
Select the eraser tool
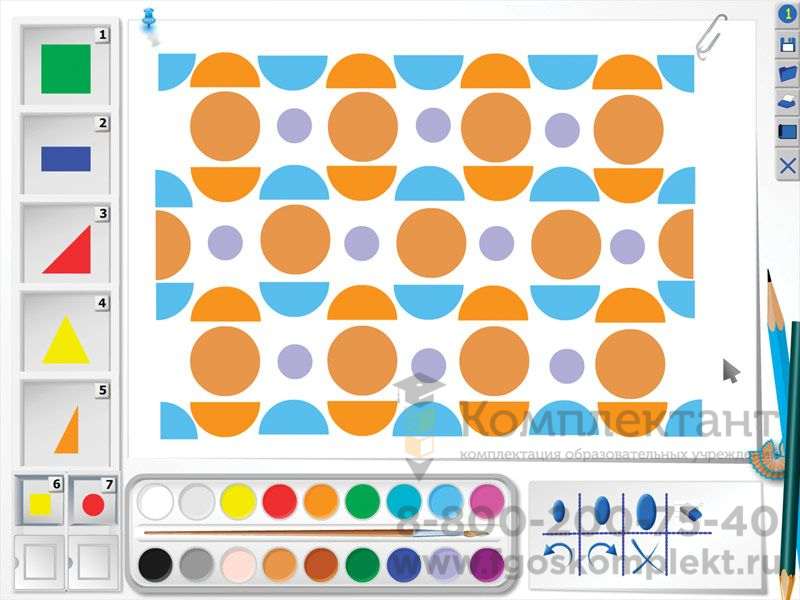(x=691, y=512)
